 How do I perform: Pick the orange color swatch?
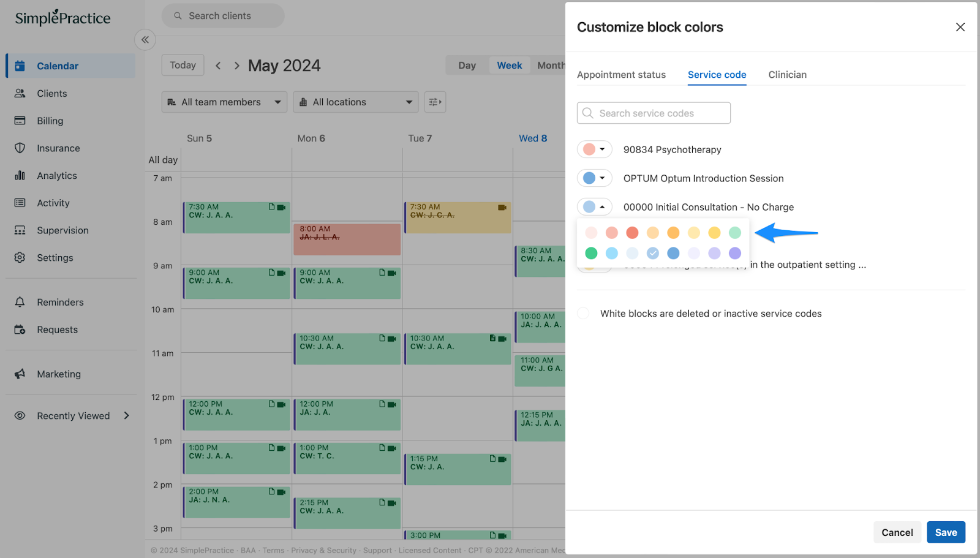pyautogui.click(x=673, y=233)
